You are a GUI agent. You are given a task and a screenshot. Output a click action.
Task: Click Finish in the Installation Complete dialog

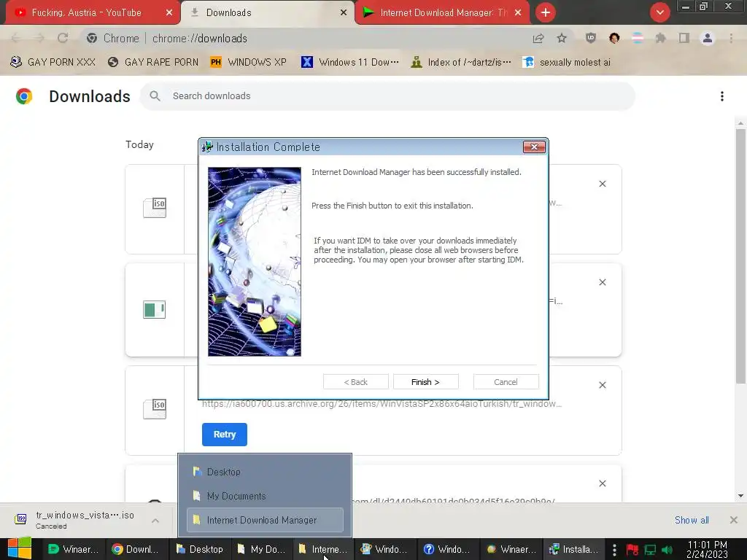click(x=425, y=382)
